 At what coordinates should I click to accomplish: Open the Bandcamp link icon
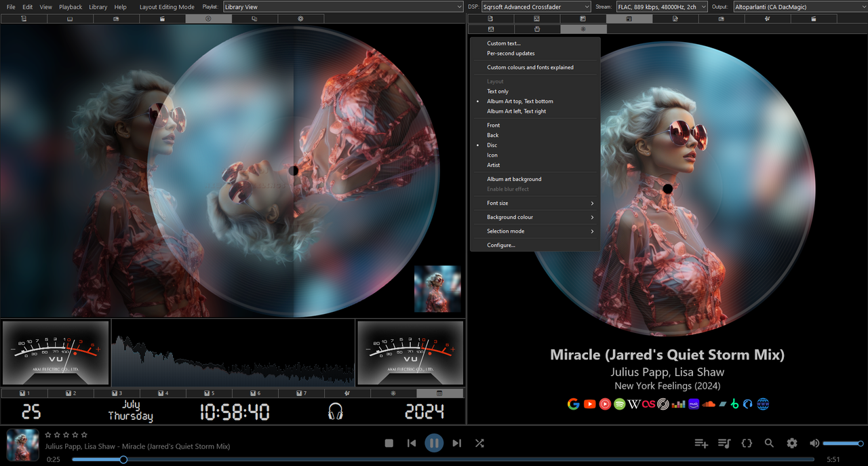(x=723, y=404)
